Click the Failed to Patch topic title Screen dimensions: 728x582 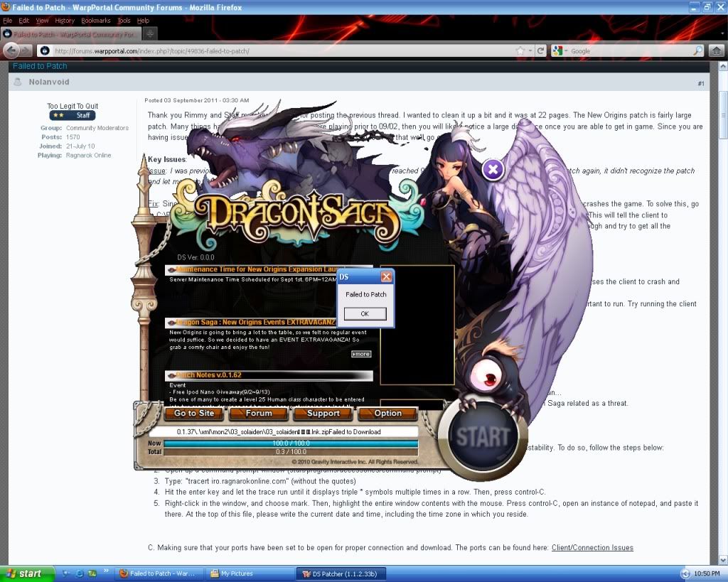tap(40, 66)
